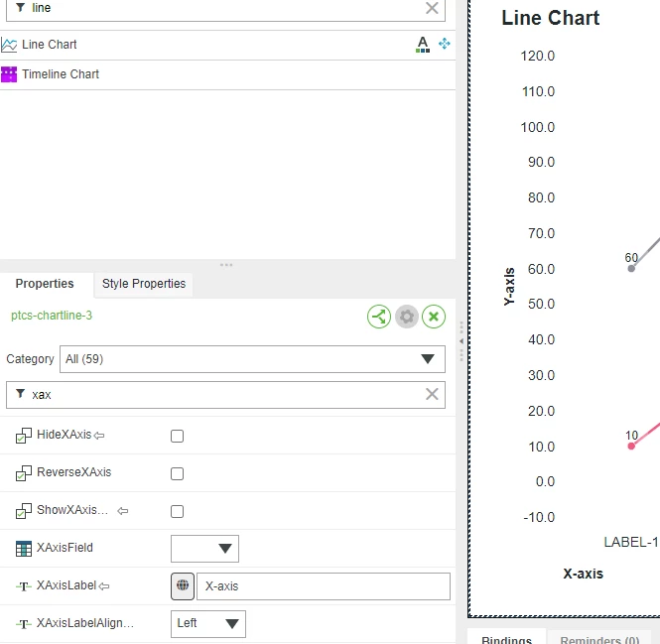Open the Category All (59) dropdown
Screen dimensions: 660x644
[x=252, y=359]
